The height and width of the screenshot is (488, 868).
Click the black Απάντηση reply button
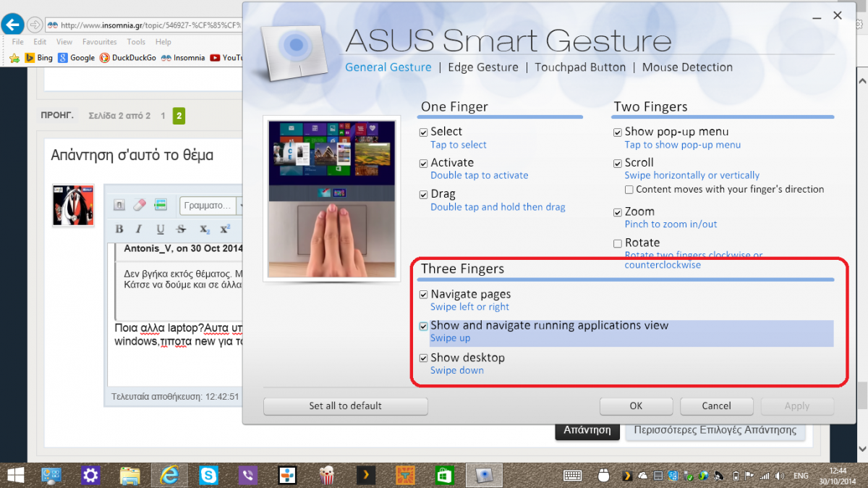(x=587, y=430)
